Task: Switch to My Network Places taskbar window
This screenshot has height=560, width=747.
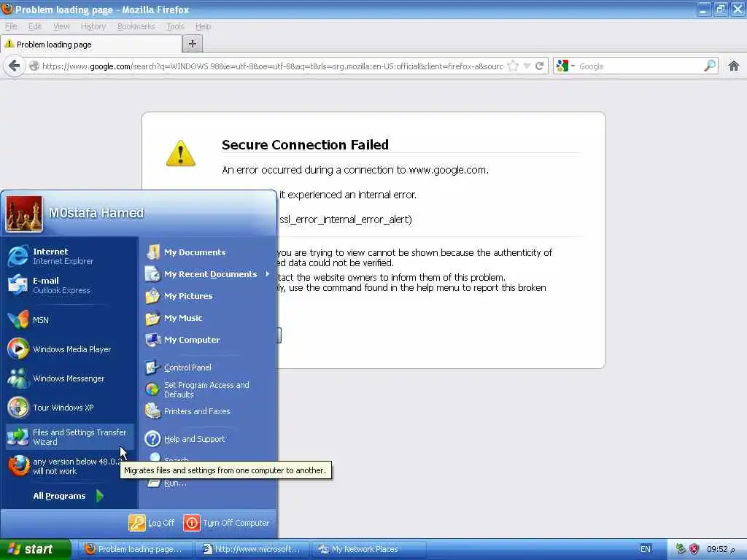Action: tap(369, 549)
